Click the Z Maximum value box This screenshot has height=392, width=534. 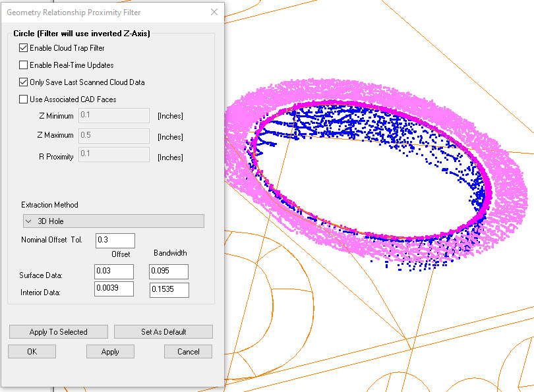pyautogui.click(x=113, y=136)
